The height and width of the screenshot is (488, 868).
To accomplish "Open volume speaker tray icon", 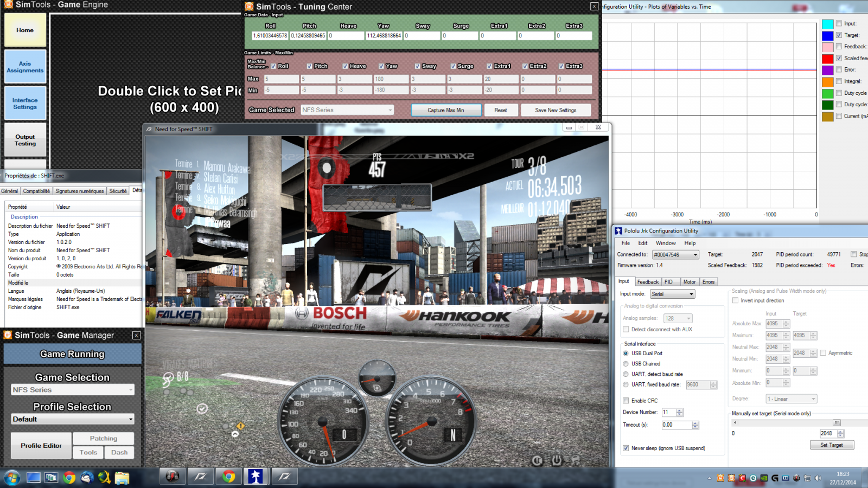I will pyautogui.click(x=818, y=478).
